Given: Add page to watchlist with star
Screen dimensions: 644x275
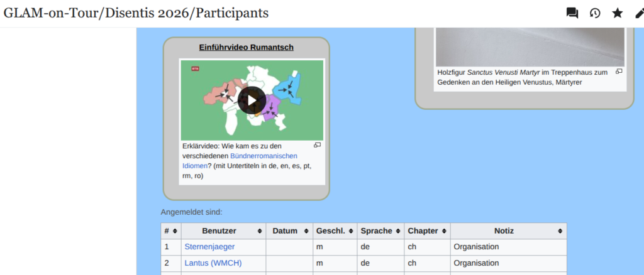Looking at the screenshot, I should (x=618, y=13).
